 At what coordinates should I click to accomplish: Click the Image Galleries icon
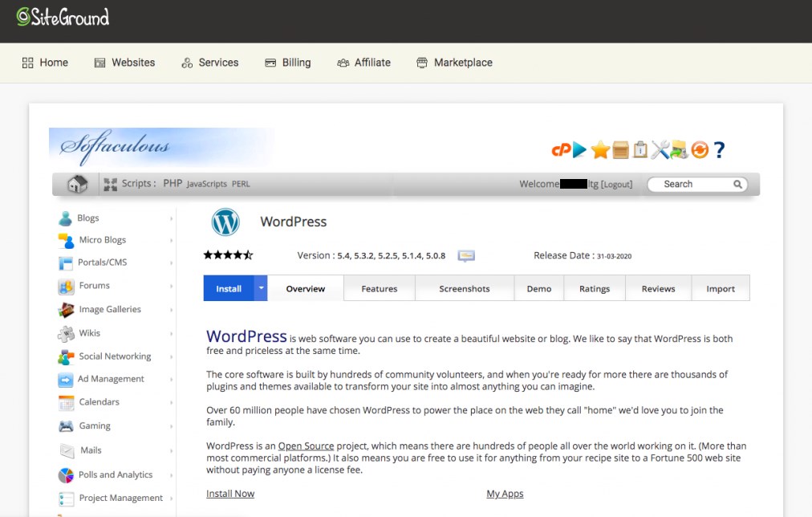66,310
